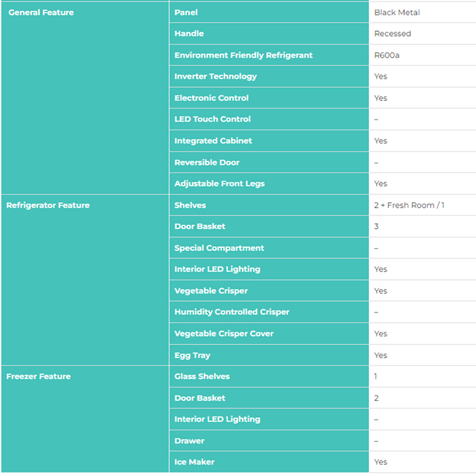This screenshot has width=476, height=476.
Task: Click the Ice Maker row label
Action: click(194, 462)
